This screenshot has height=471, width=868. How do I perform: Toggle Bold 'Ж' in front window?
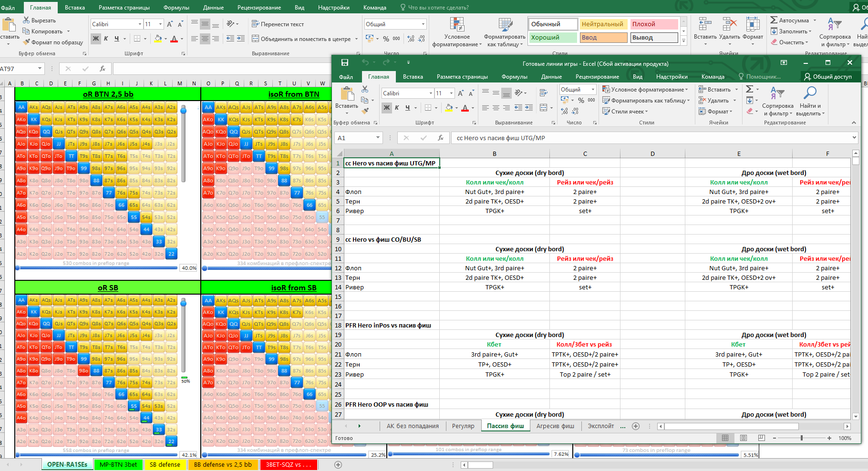(387, 108)
